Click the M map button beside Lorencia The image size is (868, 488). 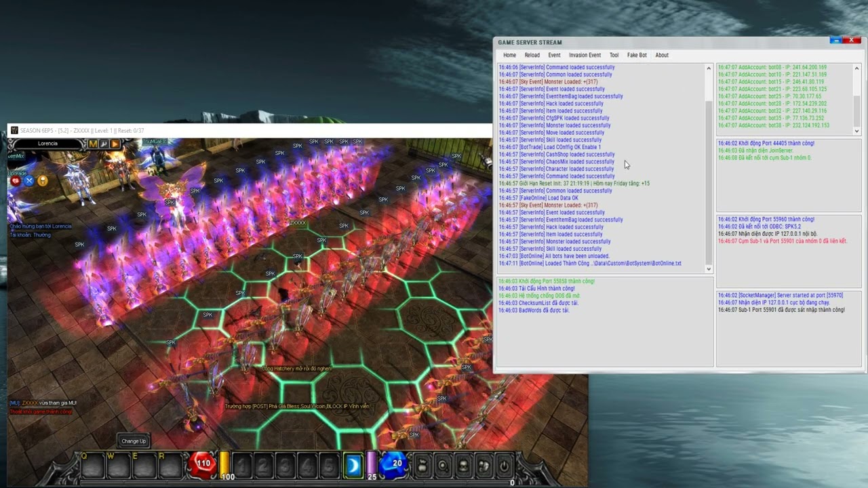93,144
